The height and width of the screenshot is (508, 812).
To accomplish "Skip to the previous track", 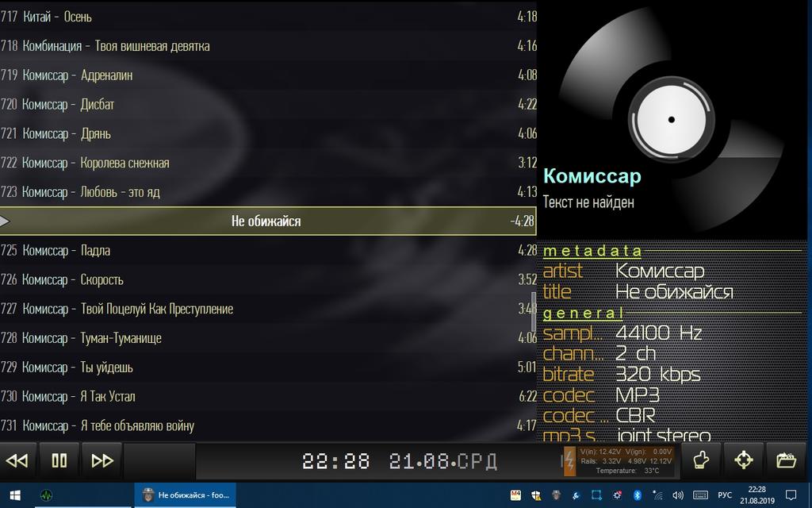I will tap(17, 461).
